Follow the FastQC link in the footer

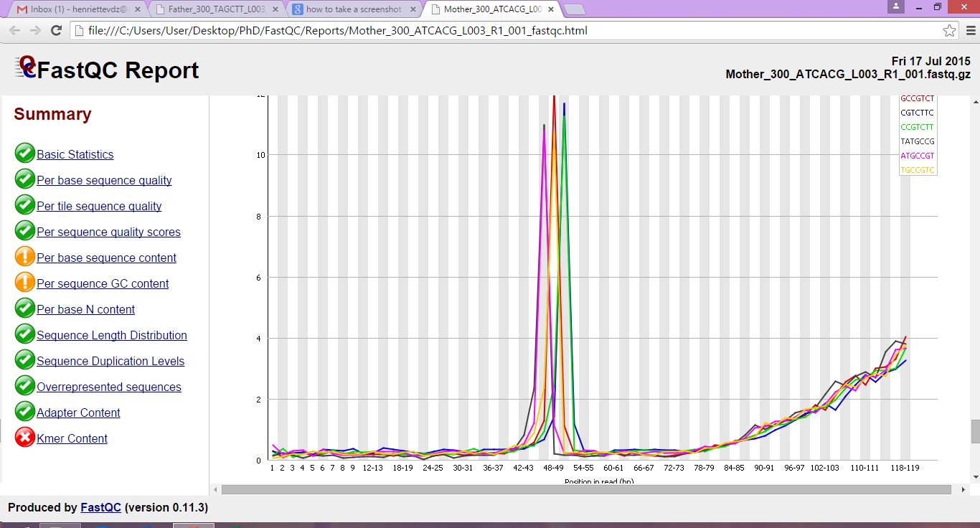[100, 507]
